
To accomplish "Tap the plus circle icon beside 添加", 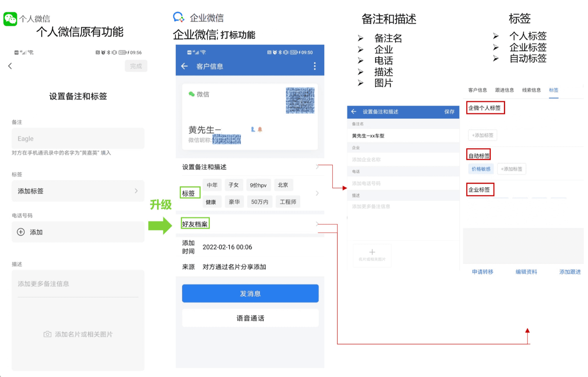I will 21,232.
